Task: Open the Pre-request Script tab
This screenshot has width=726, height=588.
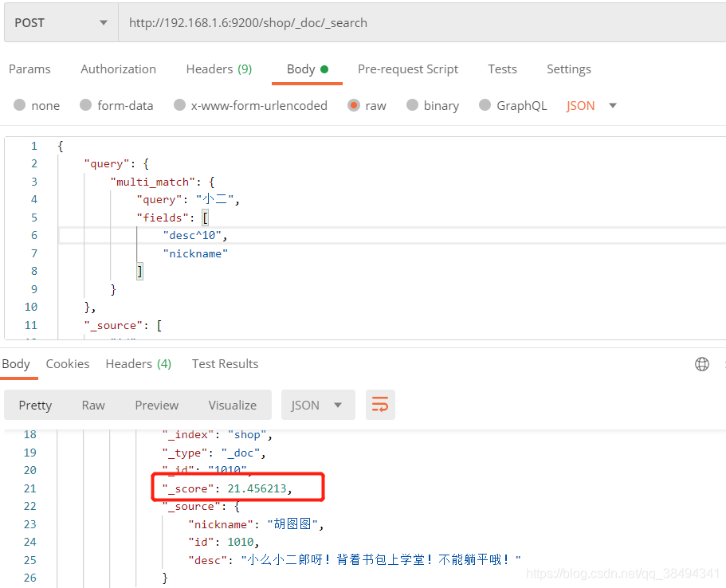Action: (x=407, y=69)
